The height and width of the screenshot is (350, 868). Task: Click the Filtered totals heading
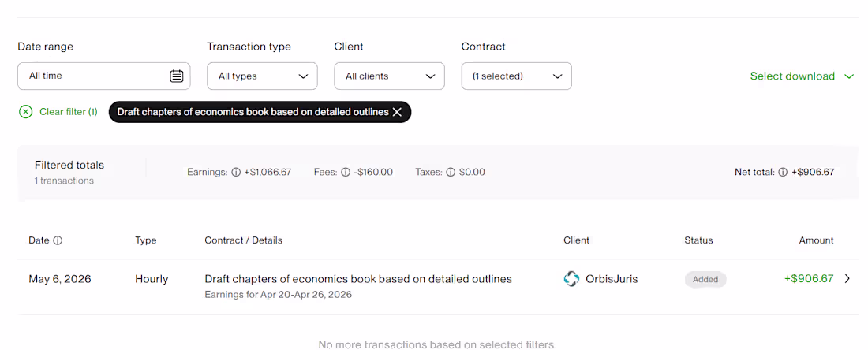point(69,165)
